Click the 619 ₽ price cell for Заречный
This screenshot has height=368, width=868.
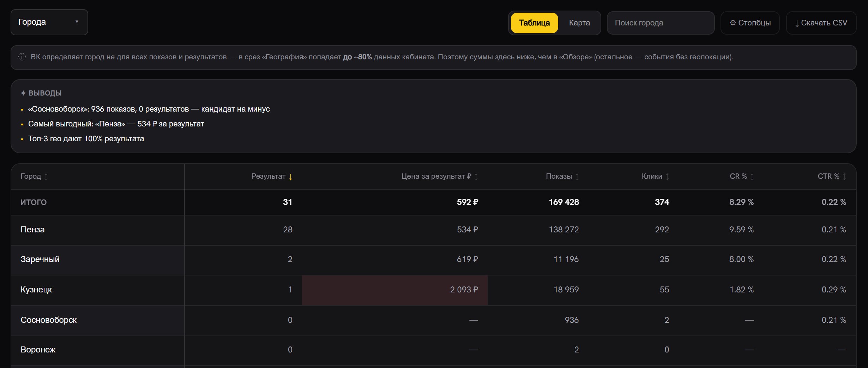click(468, 260)
